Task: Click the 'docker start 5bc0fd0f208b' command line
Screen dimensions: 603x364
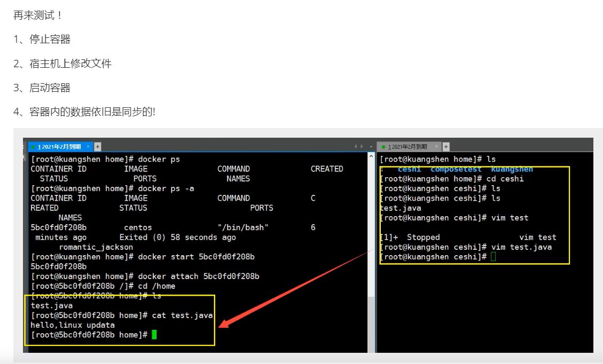Action: [x=143, y=257]
